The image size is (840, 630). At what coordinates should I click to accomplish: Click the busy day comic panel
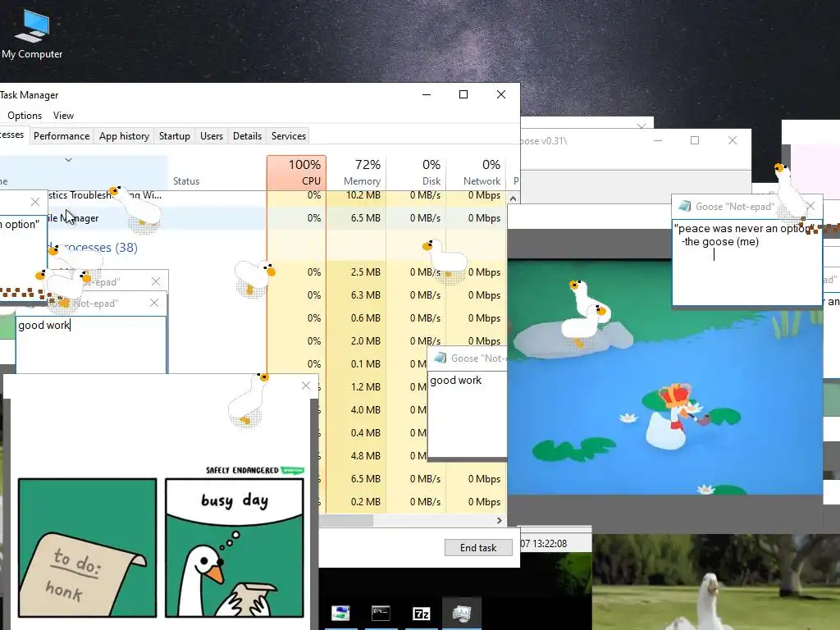coord(235,547)
